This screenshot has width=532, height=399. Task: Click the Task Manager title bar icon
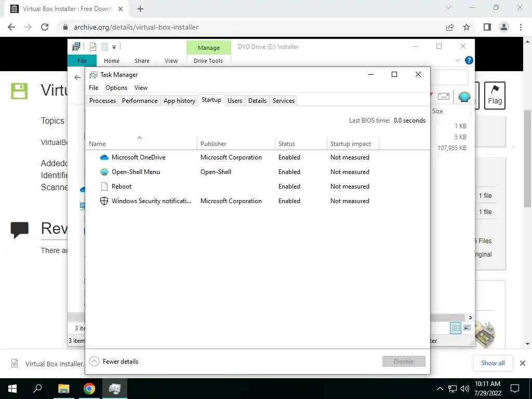point(94,75)
